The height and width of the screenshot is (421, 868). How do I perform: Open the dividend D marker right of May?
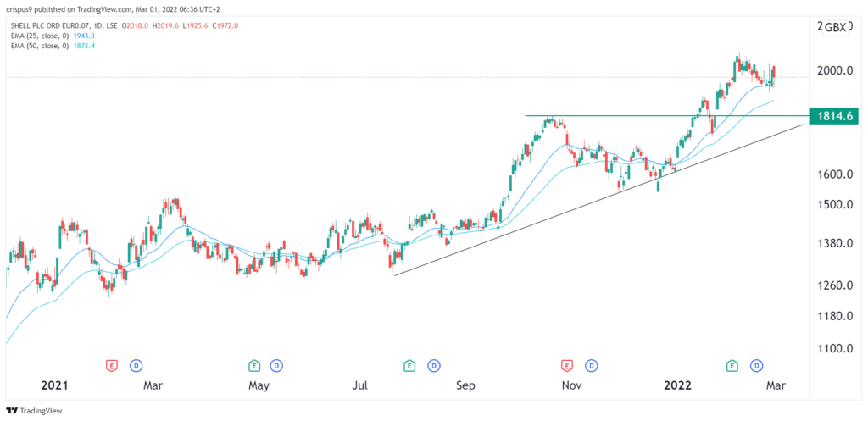click(275, 365)
